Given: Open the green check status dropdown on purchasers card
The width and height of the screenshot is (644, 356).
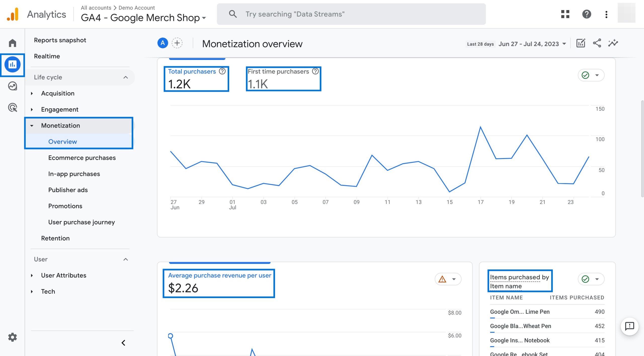Looking at the screenshot, I should (x=591, y=75).
